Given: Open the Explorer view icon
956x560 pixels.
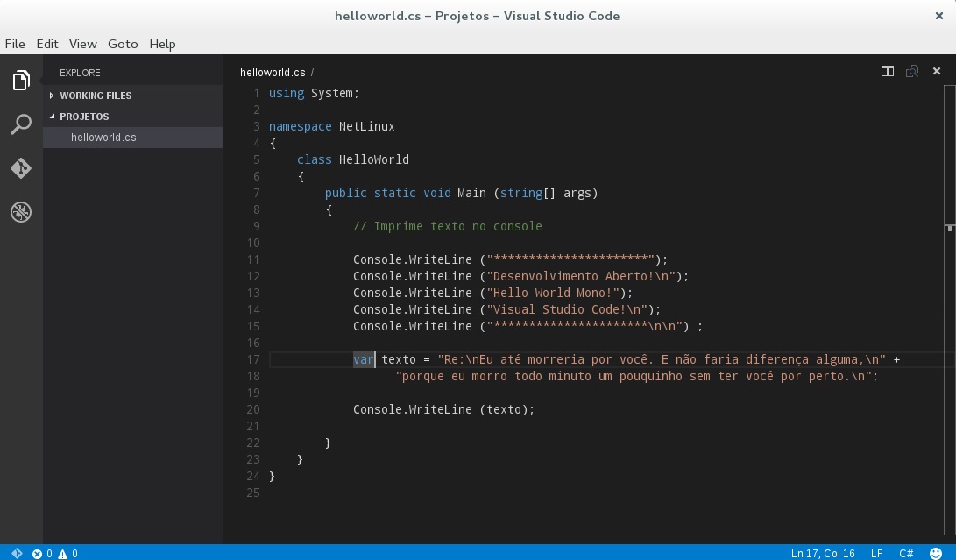Looking at the screenshot, I should coord(21,80).
